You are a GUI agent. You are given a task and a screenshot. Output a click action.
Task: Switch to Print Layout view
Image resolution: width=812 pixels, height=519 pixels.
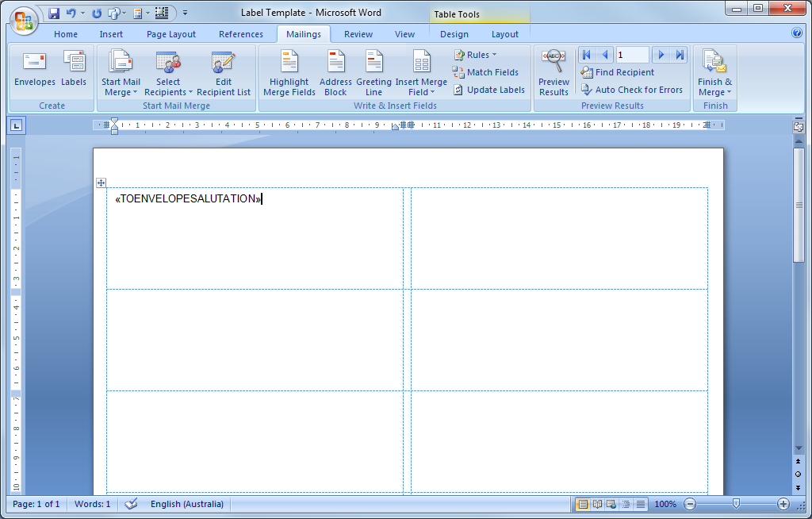[x=583, y=504]
